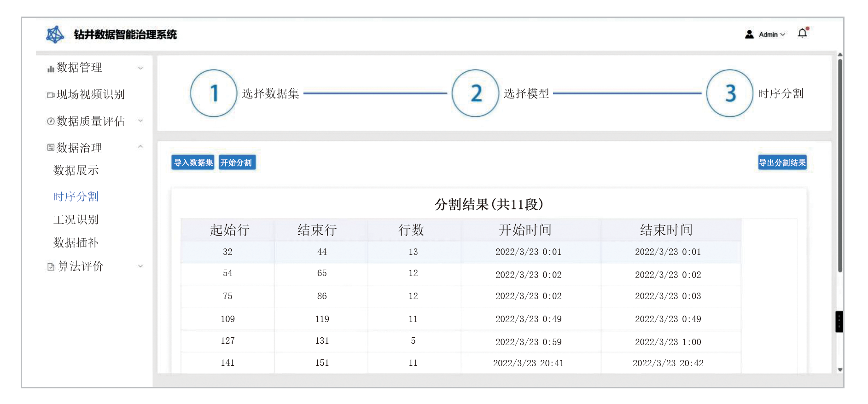868x404 pixels.
Task: Expand the 数据管理 submenu chevron
Action: coord(140,68)
